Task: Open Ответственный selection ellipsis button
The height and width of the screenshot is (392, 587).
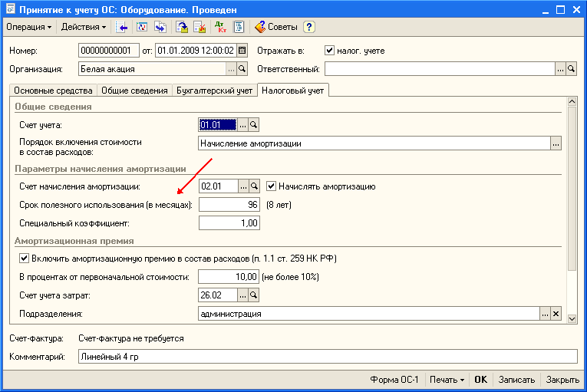Action: [x=560, y=69]
